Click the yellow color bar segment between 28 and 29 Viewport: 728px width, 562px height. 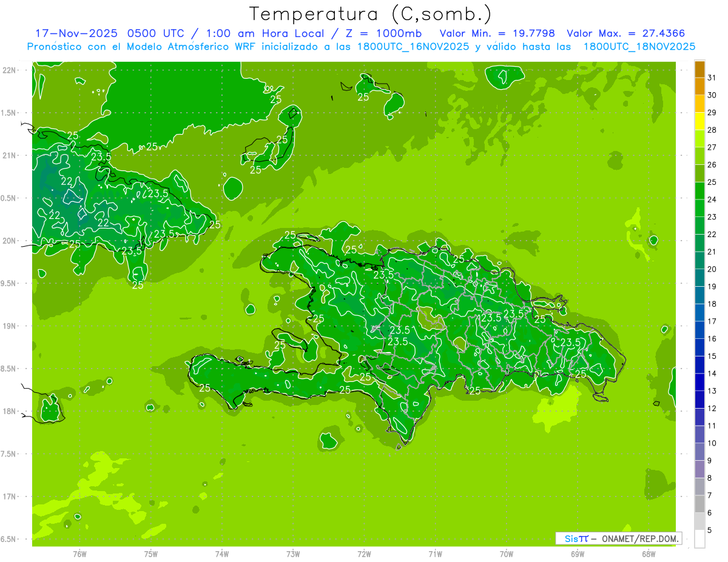[x=699, y=121]
